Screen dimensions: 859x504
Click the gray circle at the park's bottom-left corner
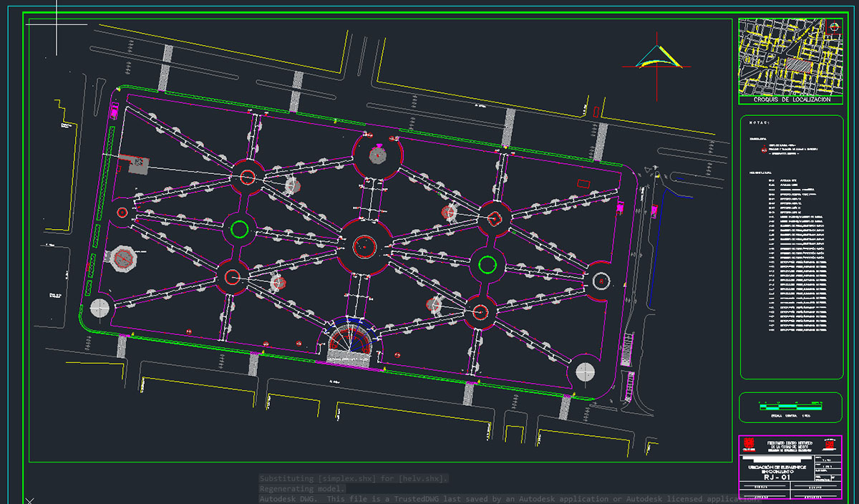click(x=100, y=308)
